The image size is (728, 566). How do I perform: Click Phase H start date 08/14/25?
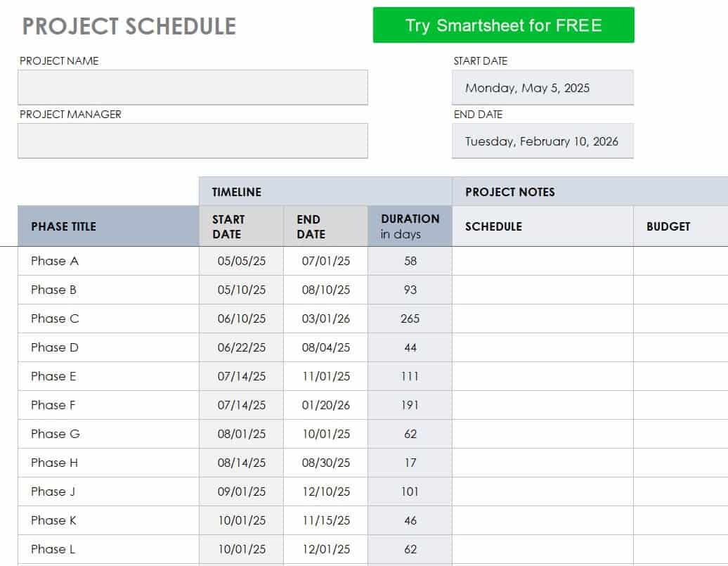pos(242,463)
